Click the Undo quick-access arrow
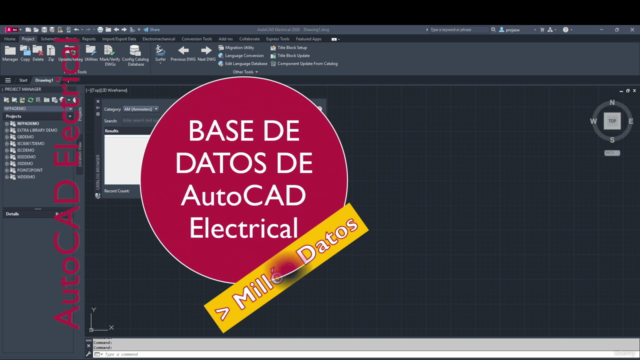640x360 pixels. coord(76,30)
